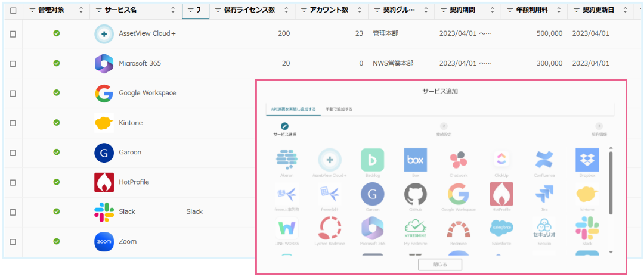Select the Dropbox service icon
The image size is (644, 280).
pos(587,160)
